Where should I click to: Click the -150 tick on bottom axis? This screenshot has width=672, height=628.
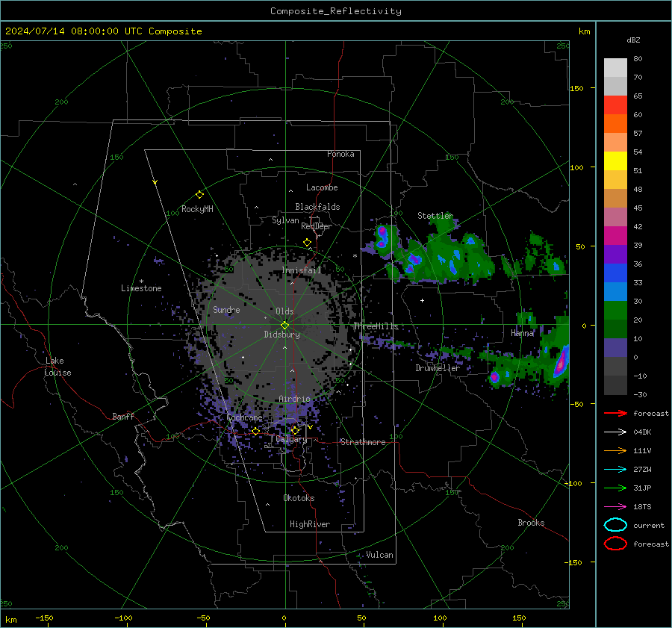[x=44, y=618]
